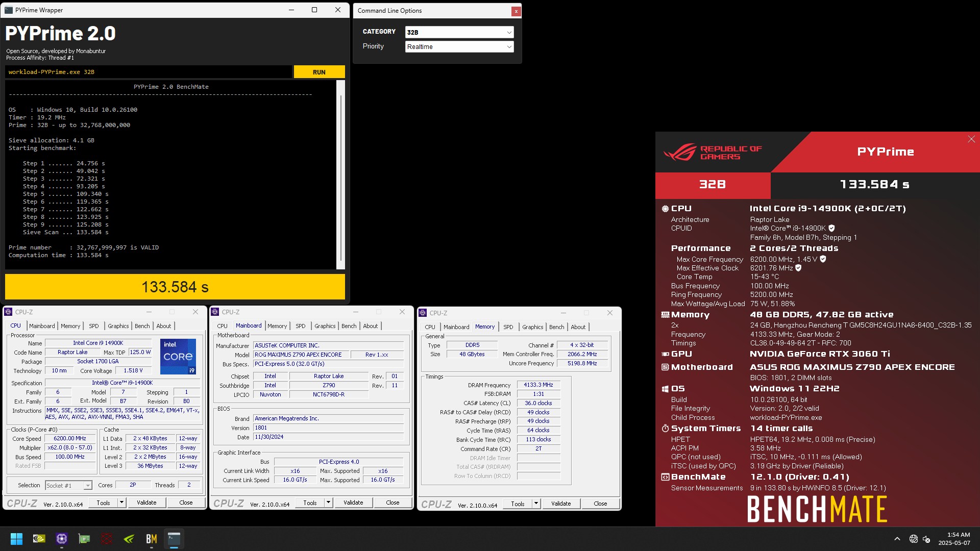The height and width of the screenshot is (551, 980).
Task: Click the CPU-Z icon in the Memory window title bar
Action: [x=423, y=313]
